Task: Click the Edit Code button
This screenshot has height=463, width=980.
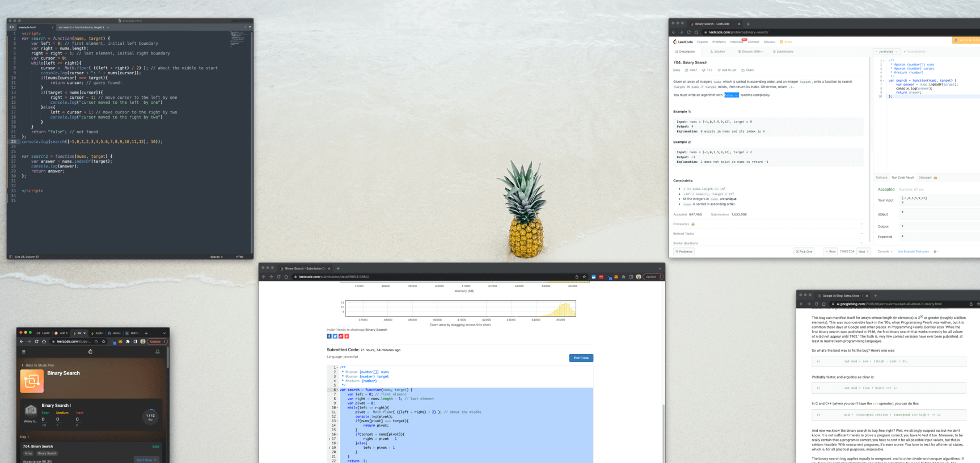Action: point(581,358)
